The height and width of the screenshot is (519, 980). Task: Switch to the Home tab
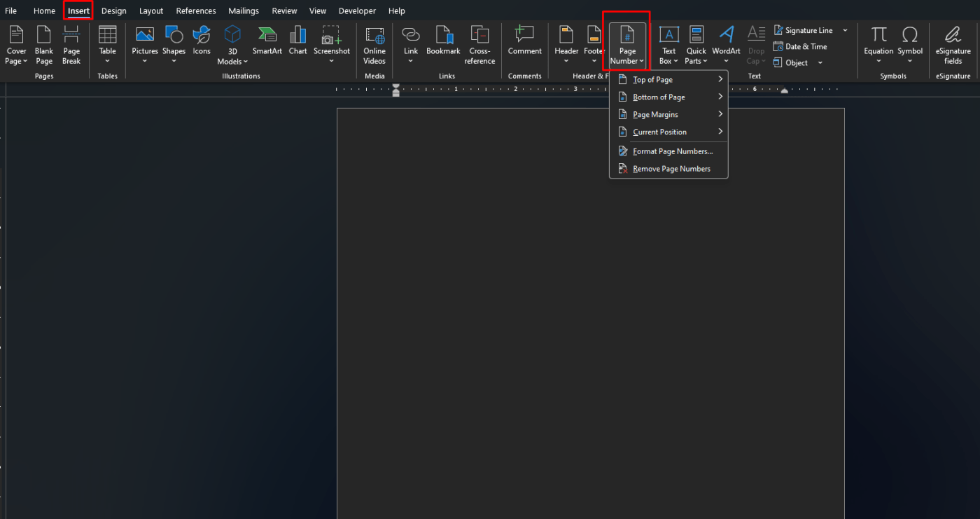44,11
